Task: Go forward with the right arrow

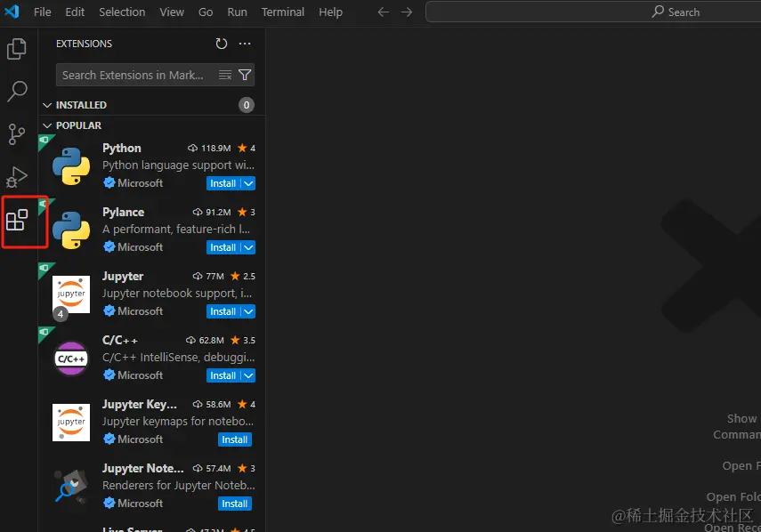Action: pyautogui.click(x=407, y=12)
